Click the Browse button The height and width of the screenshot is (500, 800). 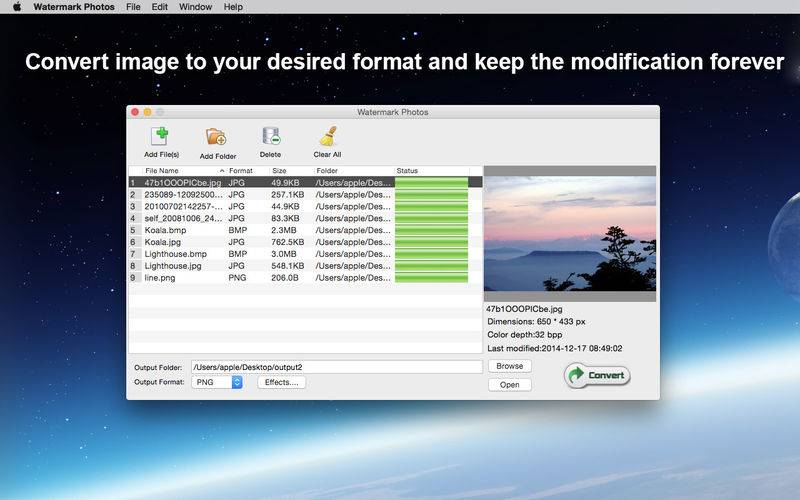pyautogui.click(x=510, y=366)
